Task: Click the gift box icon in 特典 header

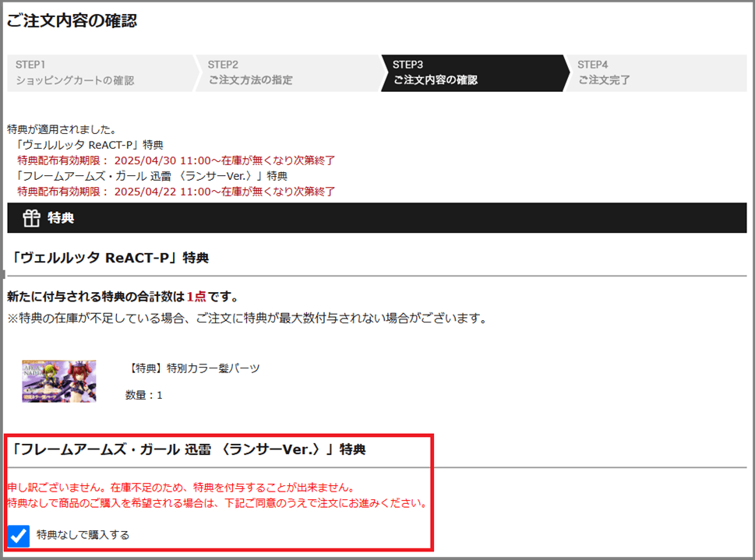Action: coord(31,218)
